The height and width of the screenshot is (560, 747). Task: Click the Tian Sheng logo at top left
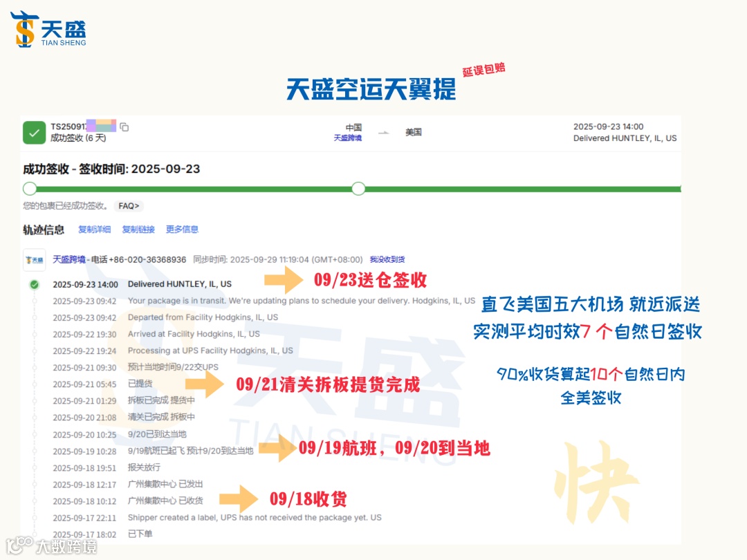(x=48, y=30)
